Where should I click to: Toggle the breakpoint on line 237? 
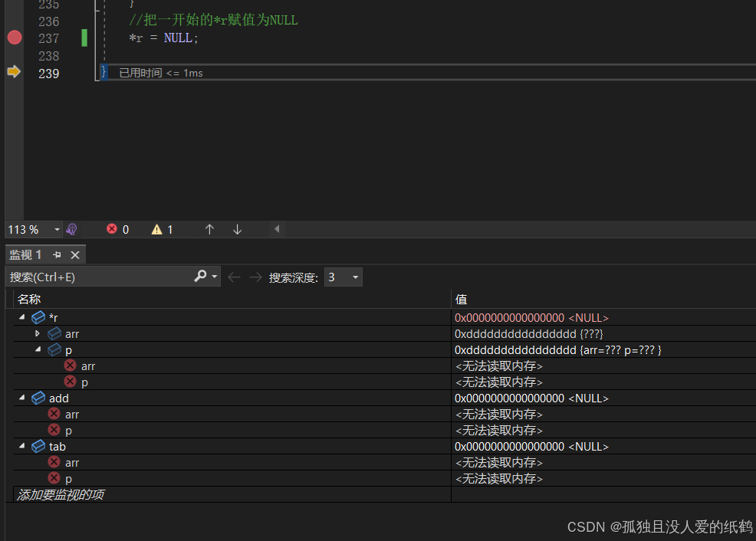tap(15, 38)
